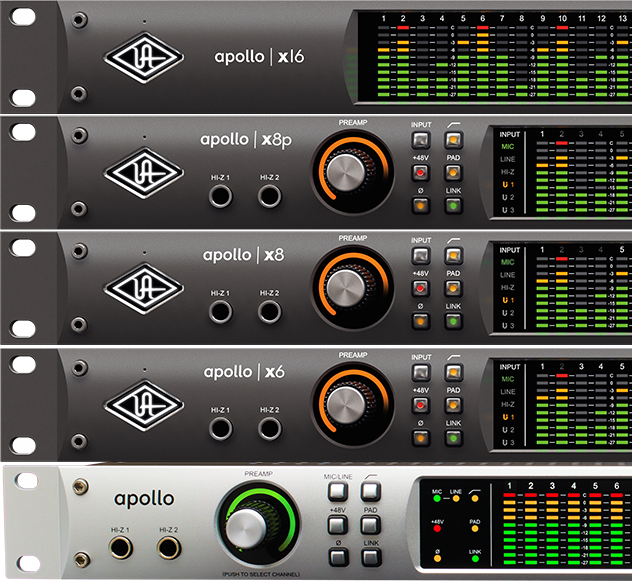Toggle the low-cut filter button on apollo x8p

pyautogui.click(x=453, y=140)
